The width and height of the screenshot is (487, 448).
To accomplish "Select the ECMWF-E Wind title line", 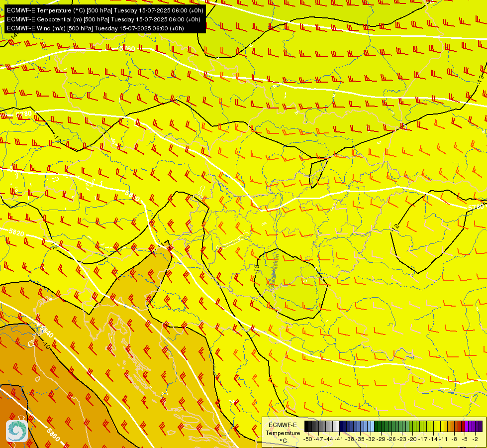I will [96, 28].
